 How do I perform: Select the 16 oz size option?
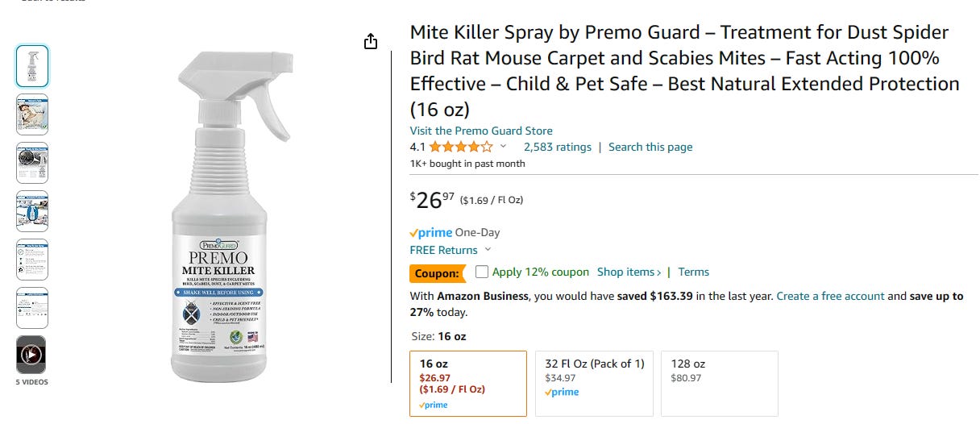[467, 383]
